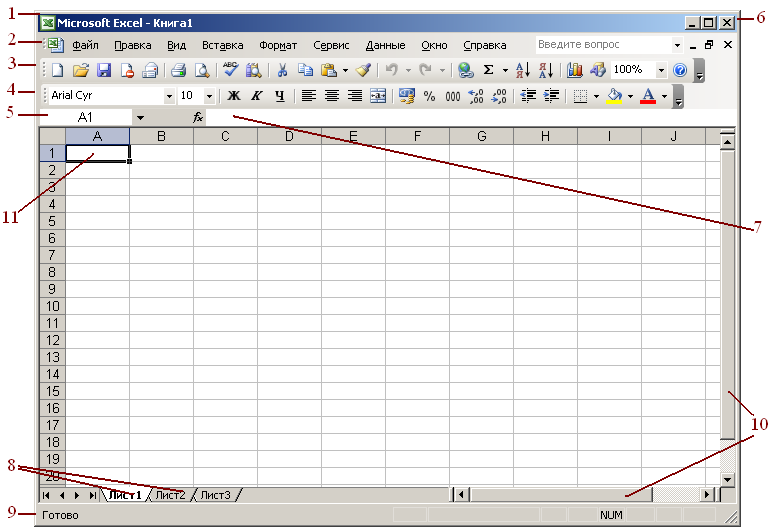This screenshot has width=771, height=532.
Task: Paste from clipboard
Action: (328, 70)
